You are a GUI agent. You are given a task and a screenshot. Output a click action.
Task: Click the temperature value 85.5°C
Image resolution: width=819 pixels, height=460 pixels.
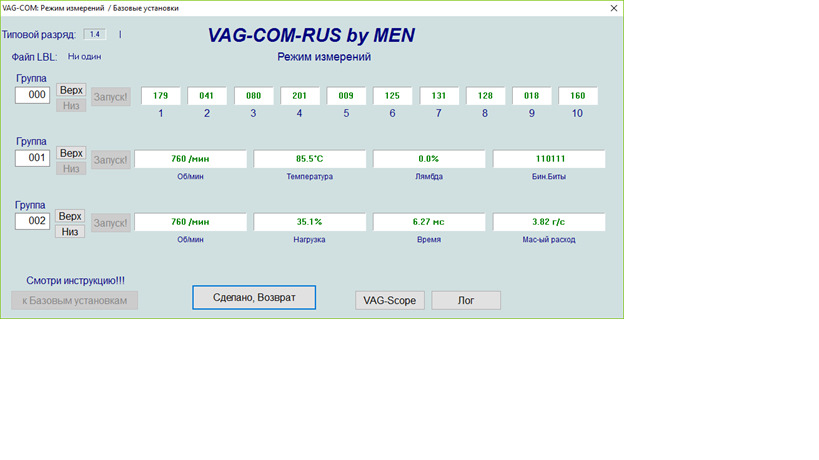tap(310, 159)
